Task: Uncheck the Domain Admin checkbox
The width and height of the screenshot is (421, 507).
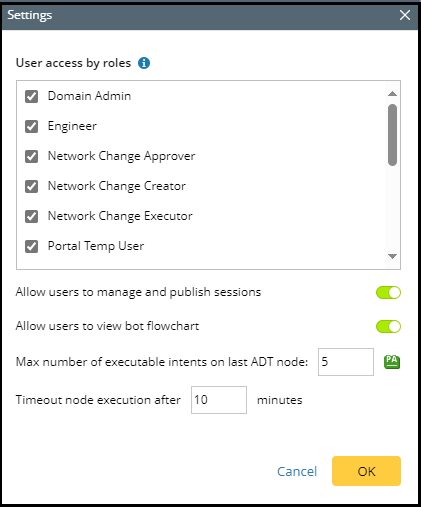Action: 32,96
